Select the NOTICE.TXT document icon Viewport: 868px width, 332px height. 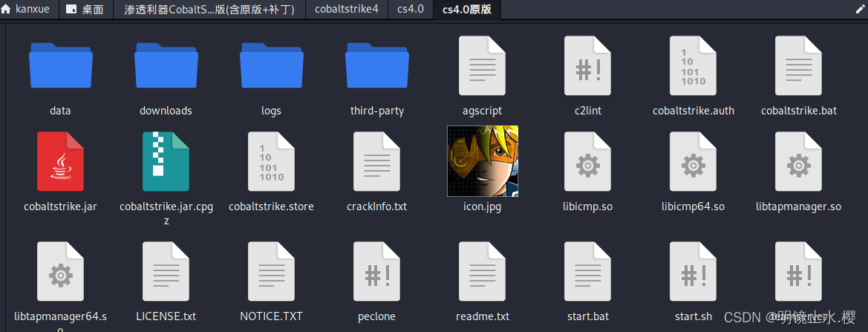[x=271, y=271]
